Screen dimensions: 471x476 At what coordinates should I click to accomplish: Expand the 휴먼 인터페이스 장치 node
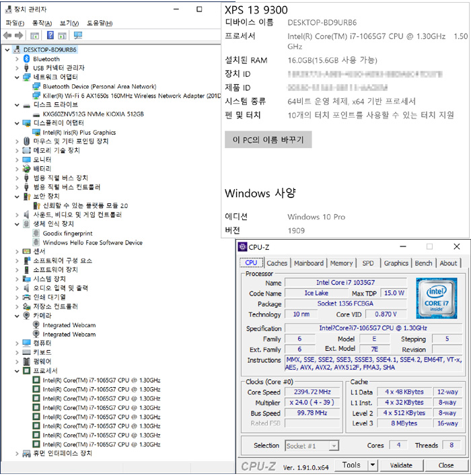click(17, 454)
